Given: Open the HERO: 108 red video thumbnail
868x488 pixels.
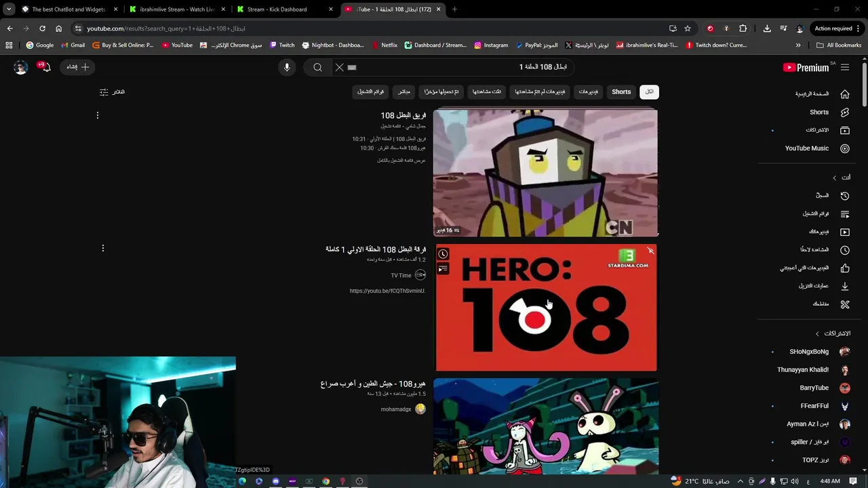Looking at the screenshot, I should pyautogui.click(x=546, y=308).
